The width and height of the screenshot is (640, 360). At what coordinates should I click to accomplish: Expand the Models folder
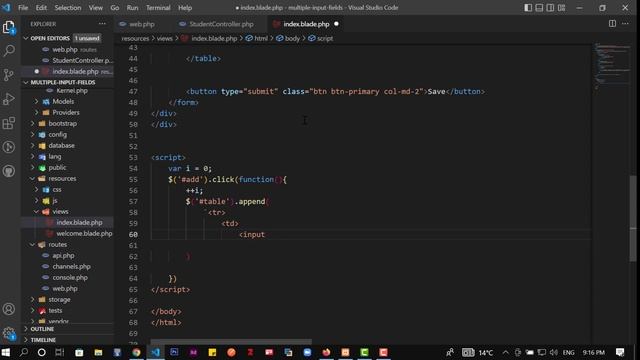coord(63,101)
